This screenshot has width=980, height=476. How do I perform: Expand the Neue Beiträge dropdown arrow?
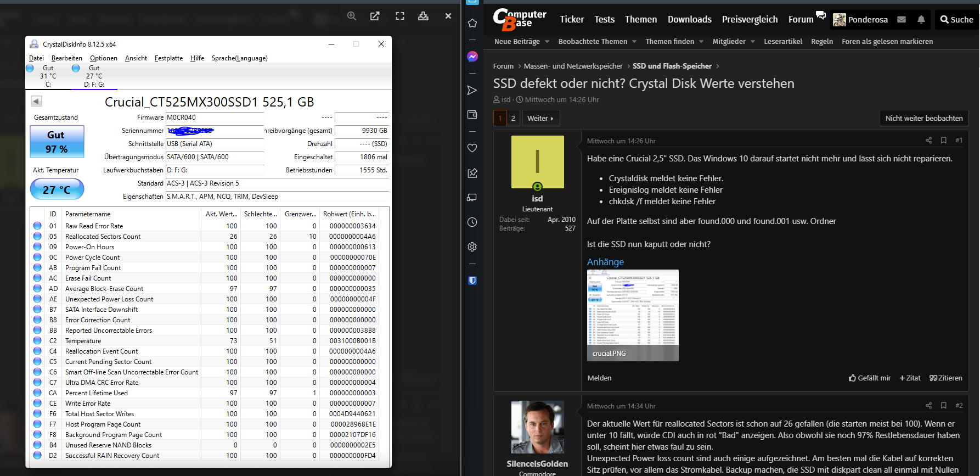click(x=547, y=42)
